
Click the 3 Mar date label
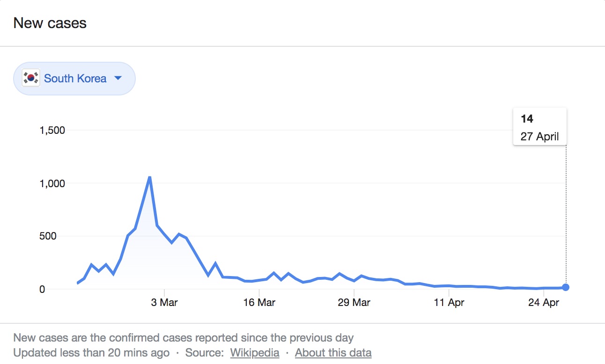[164, 303]
